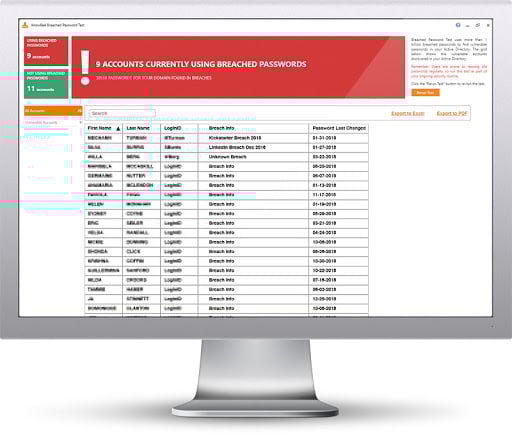
Task: Sort by Password Last Changed column
Action: [x=339, y=128]
